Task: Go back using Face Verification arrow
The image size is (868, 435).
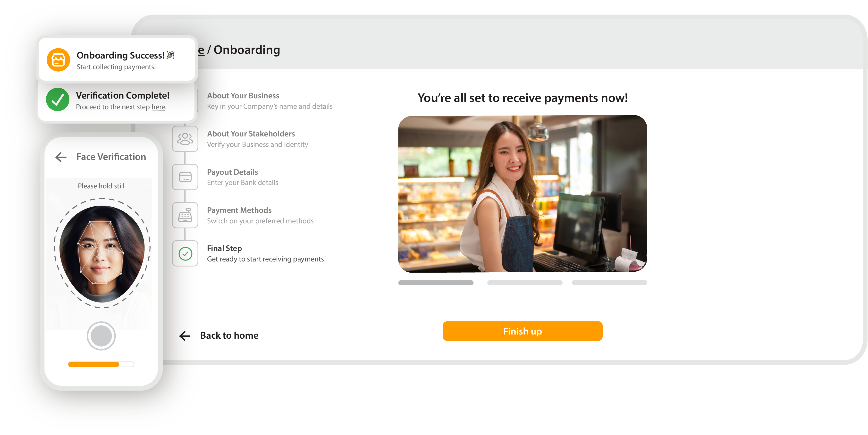Action: [x=61, y=157]
